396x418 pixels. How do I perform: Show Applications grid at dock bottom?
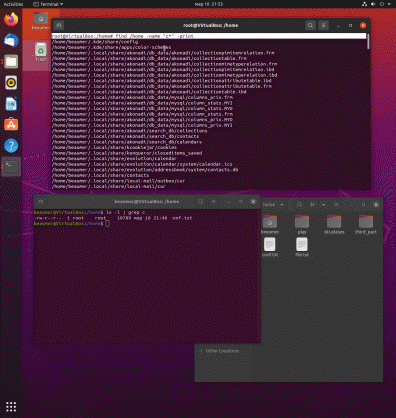[x=11, y=406]
